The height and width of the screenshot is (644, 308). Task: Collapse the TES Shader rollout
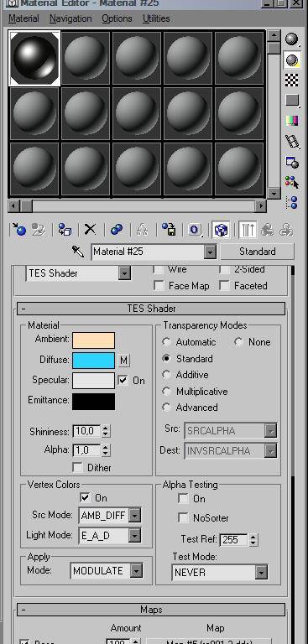coord(151,309)
